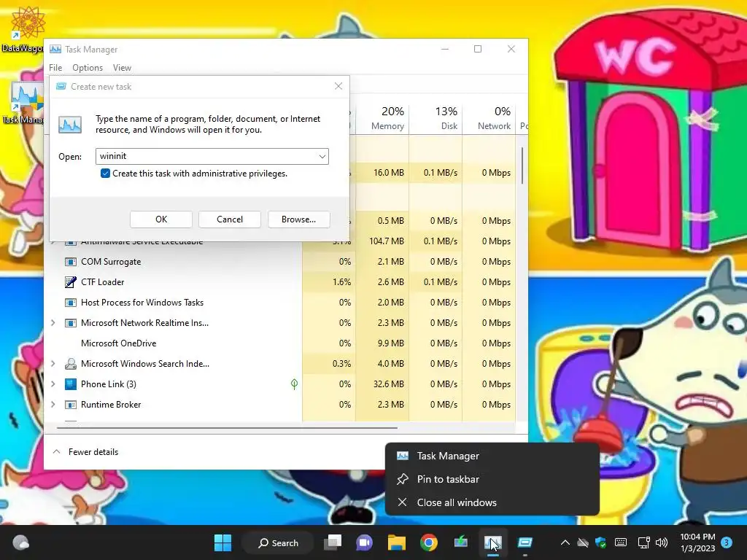Click the Run dialog taskbar icon
This screenshot has width=747, height=560.
coord(525,542)
